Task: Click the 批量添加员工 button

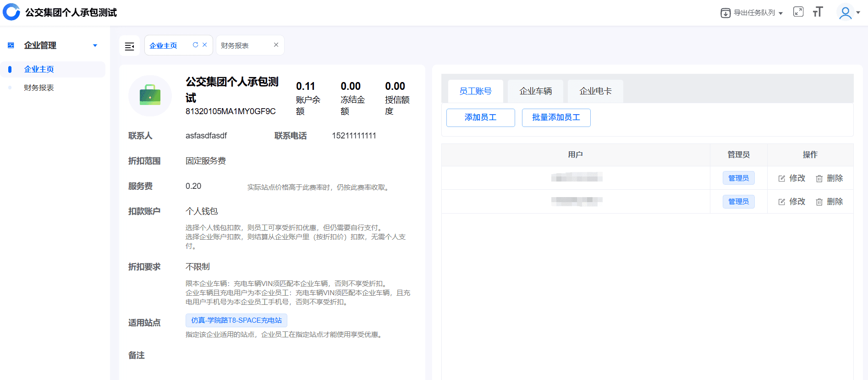Action: click(556, 118)
